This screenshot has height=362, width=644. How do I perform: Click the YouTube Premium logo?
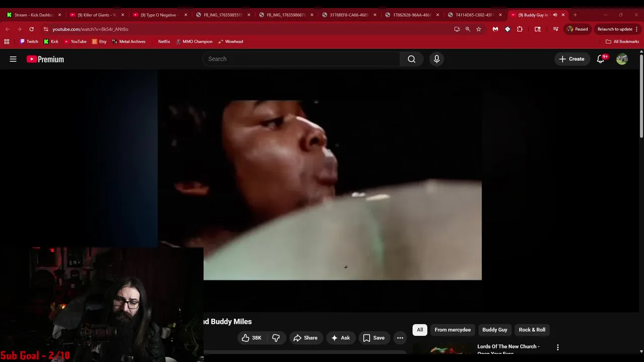(x=45, y=59)
